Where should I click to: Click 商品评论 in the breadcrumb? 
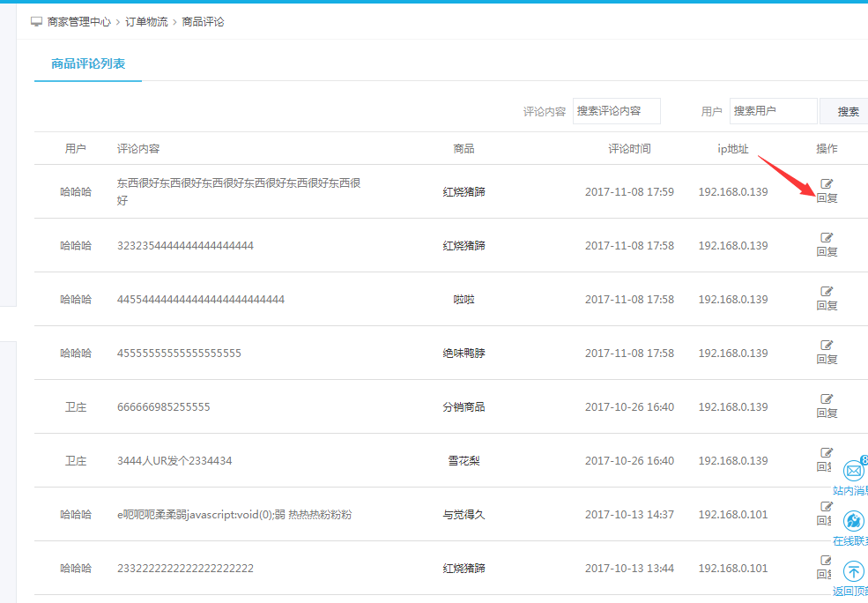click(x=203, y=21)
